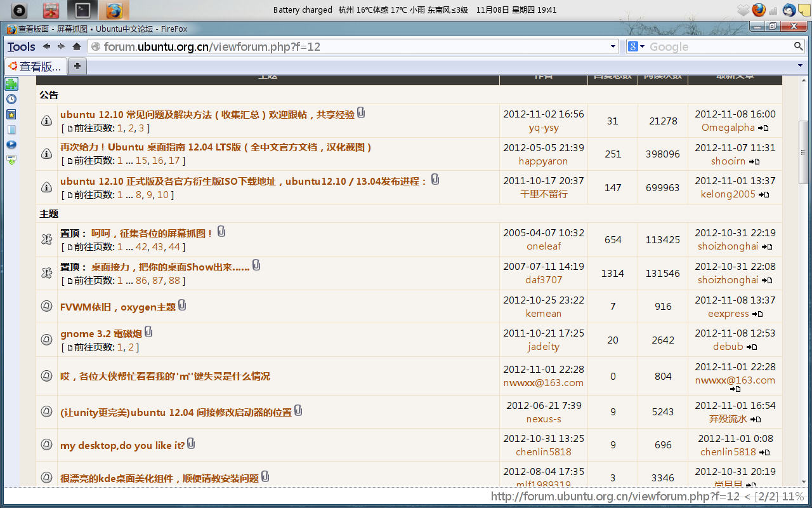Click the yellow sticky note tray icon
The image size is (812, 508).
[x=803, y=10]
